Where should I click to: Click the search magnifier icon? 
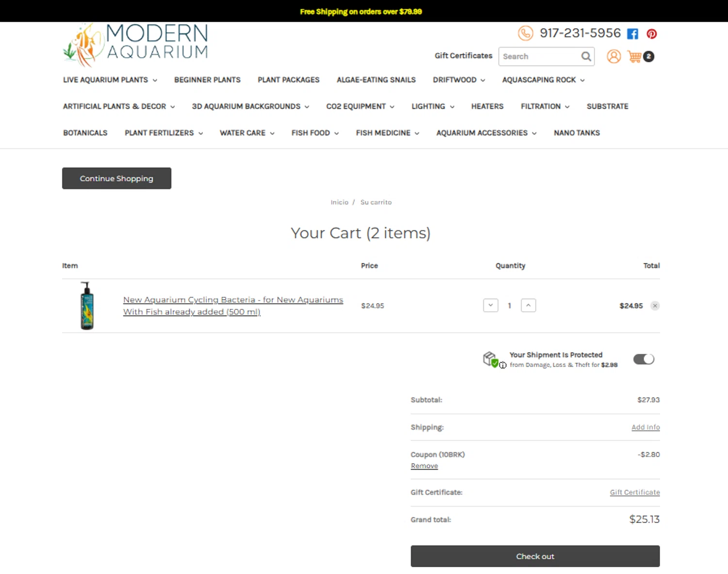point(586,56)
